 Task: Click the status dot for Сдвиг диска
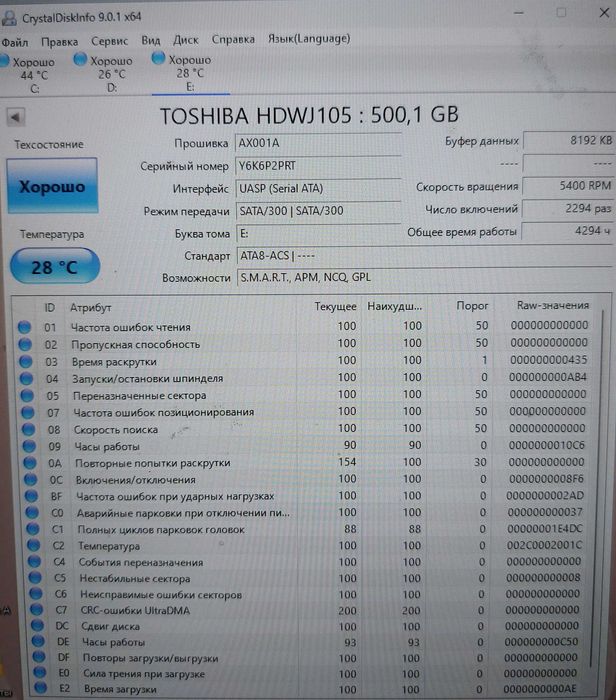pos(37,625)
